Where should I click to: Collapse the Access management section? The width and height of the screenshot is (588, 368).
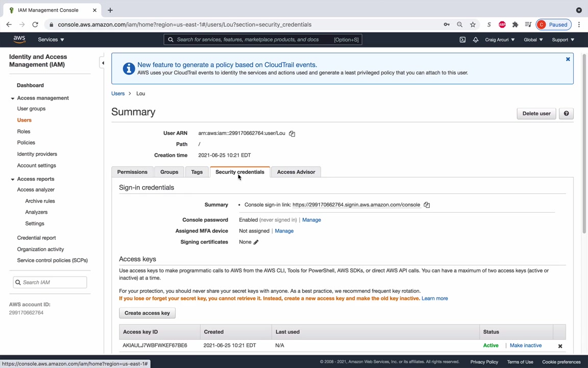[x=13, y=98]
